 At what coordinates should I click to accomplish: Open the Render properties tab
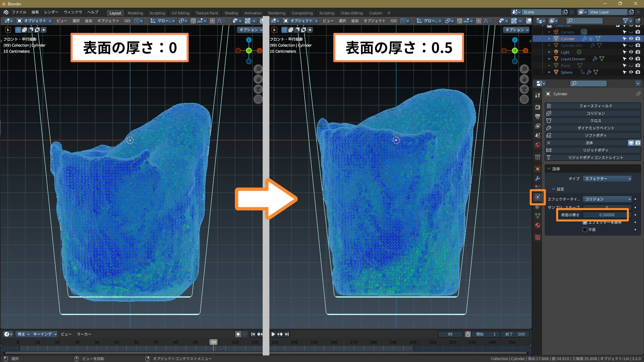coord(537,107)
